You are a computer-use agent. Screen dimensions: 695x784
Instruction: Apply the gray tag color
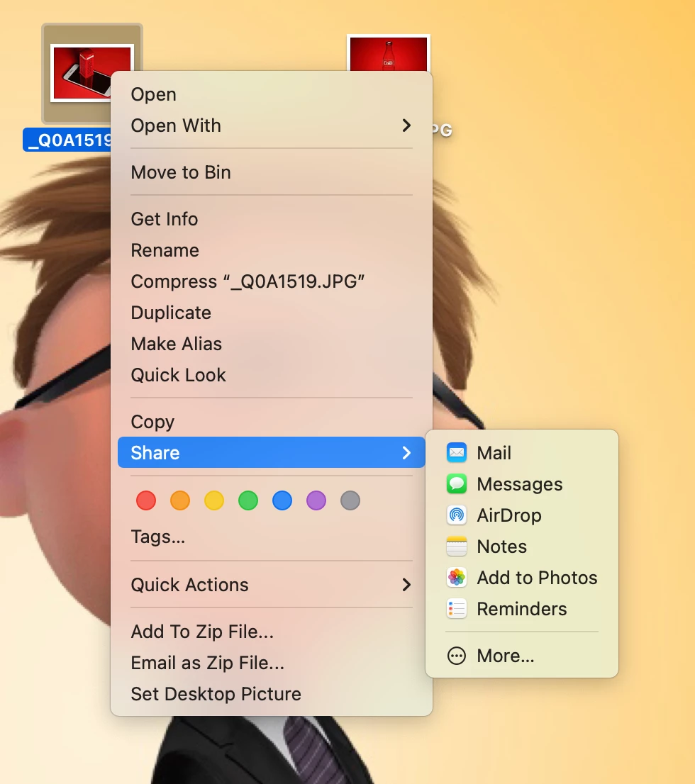point(350,500)
